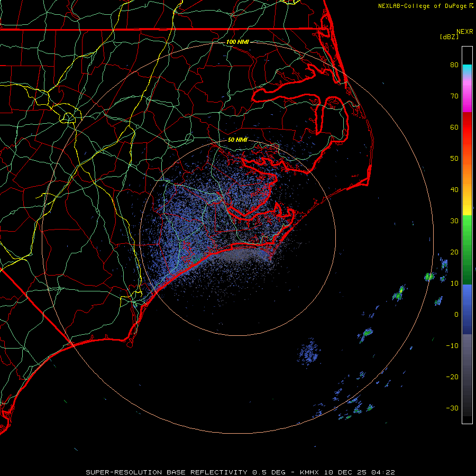
Task: Click the 60 dBZ scale value
Action: (x=454, y=127)
